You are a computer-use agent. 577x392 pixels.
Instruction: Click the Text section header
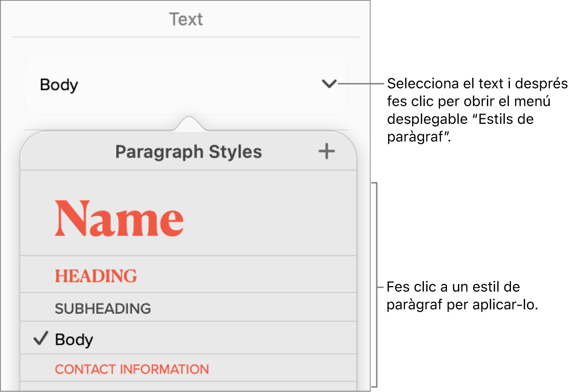186,19
